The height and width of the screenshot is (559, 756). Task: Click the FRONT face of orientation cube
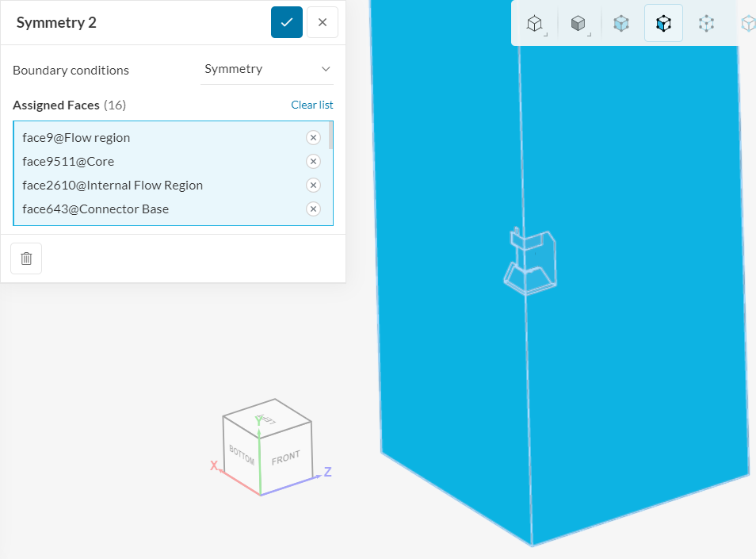click(285, 458)
